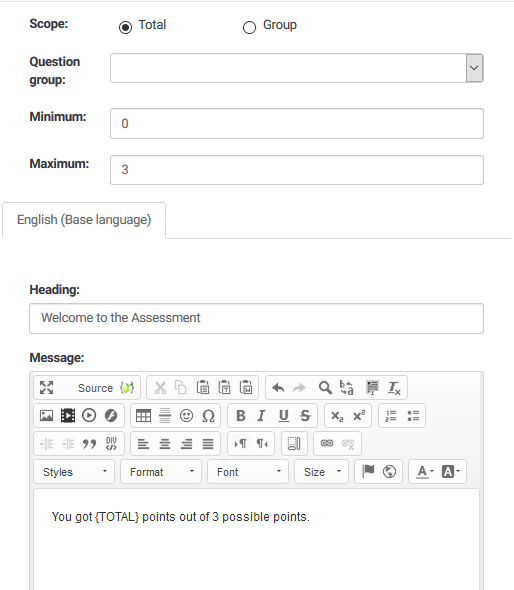
Task: Select the Group scope radio button
Action: pos(249,27)
